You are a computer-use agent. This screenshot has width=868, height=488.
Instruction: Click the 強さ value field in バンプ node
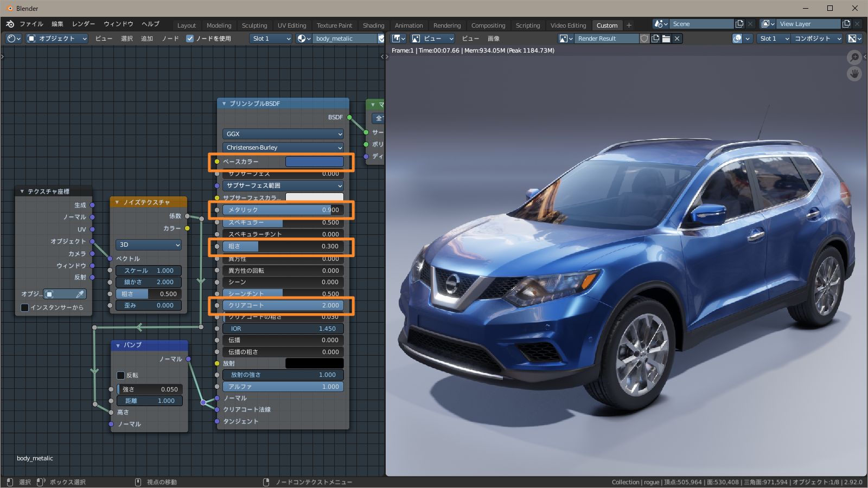coord(150,389)
